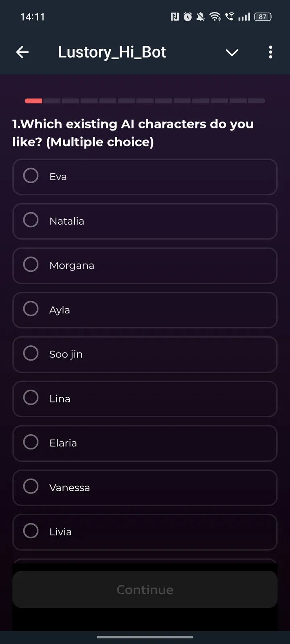
Task: Tap the muted notification bell icon
Action: (201, 17)
